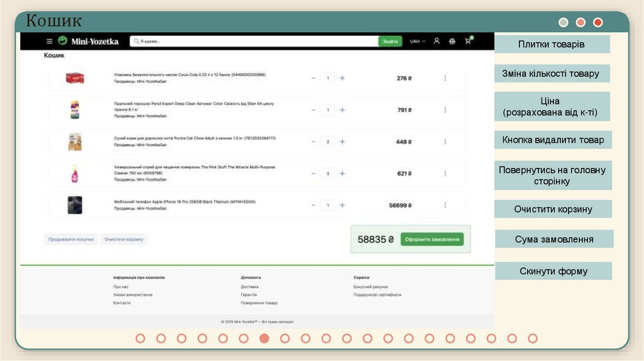Click quantity field of Coca-Cola row
644x361 pixels.
[328, 78]
